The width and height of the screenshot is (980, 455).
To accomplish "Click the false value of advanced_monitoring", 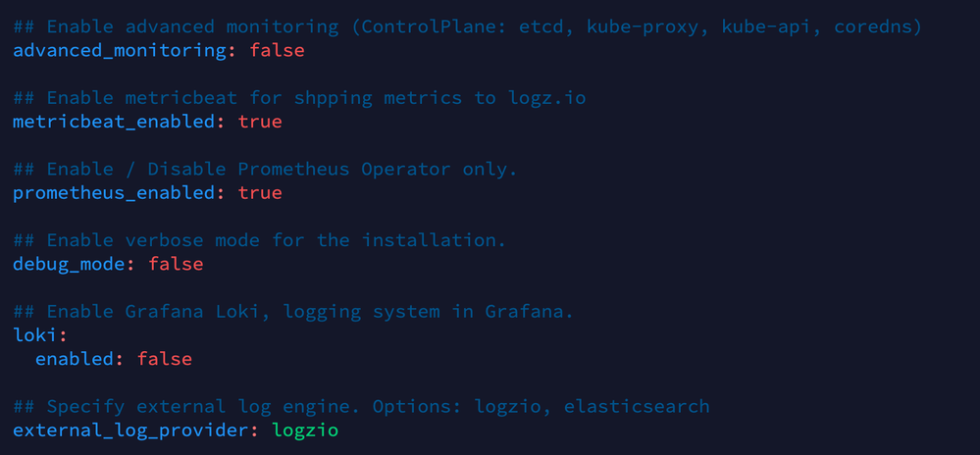I will (277, 50).
